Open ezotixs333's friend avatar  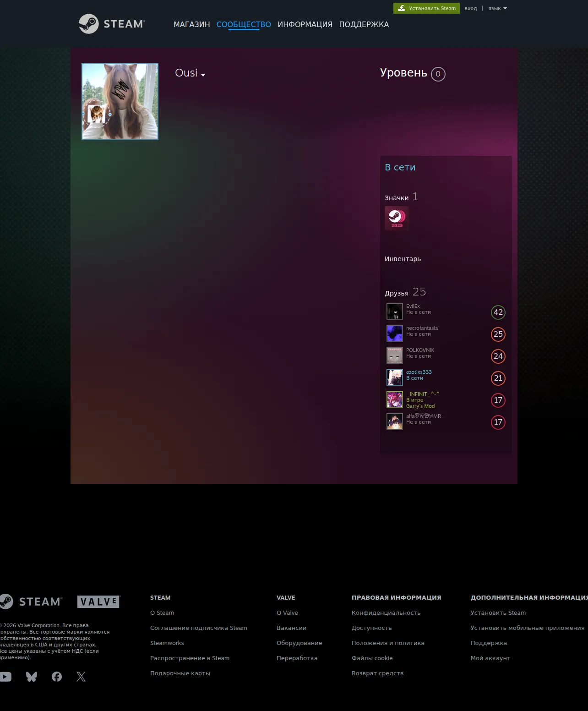tap(395, 377)
